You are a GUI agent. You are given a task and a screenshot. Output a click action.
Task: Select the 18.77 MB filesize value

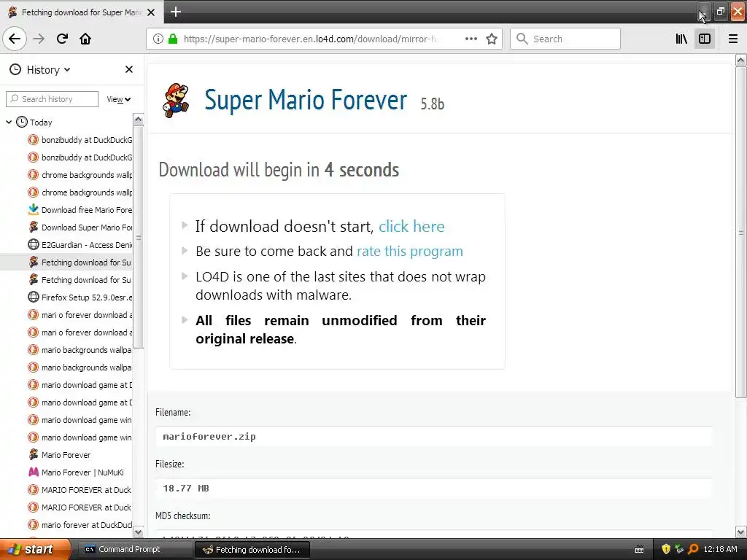186,488
